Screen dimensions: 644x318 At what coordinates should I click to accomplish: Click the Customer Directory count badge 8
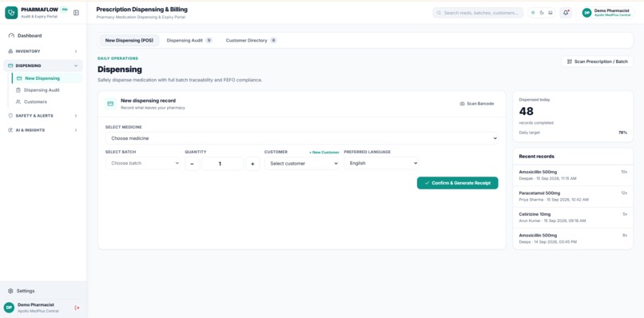[273, 40]
